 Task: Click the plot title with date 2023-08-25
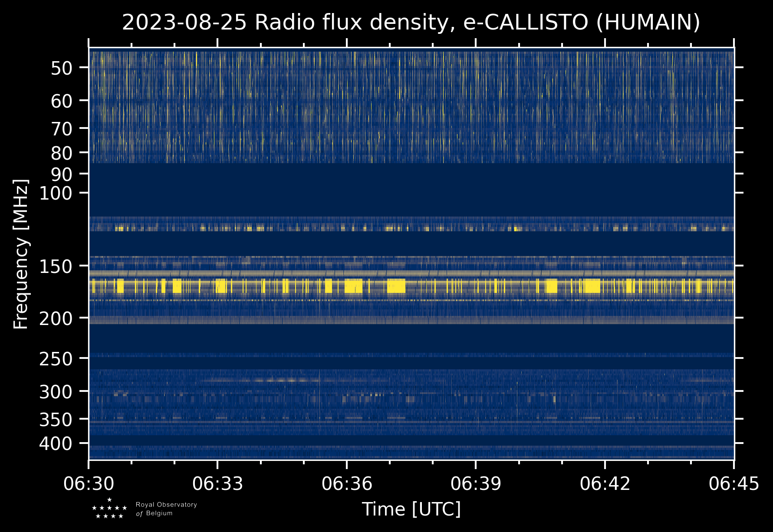pyautogui.click(x=411, y=23)
